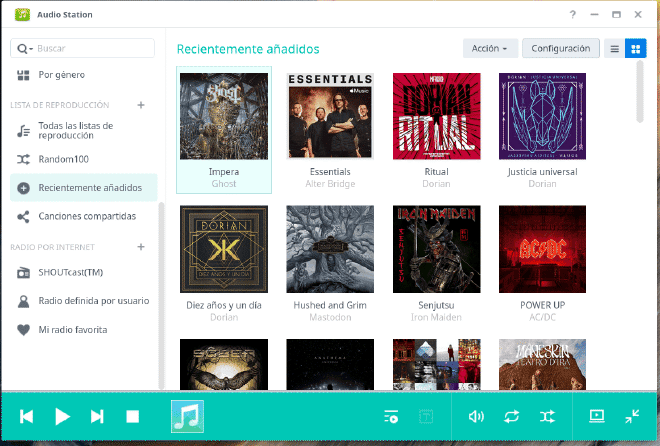Show the lyrics panel icon
This screenshot has width=660, height=446.
click(426, 417)
